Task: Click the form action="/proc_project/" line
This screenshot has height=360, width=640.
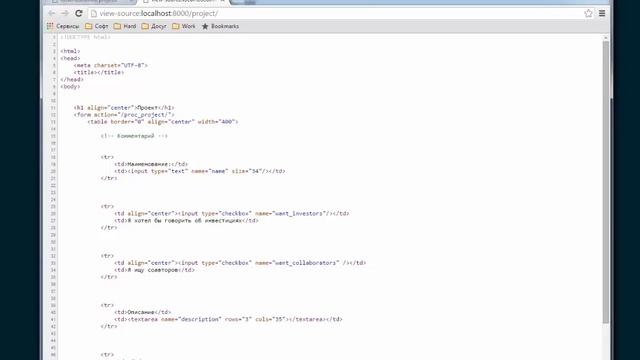Action: 124,115
